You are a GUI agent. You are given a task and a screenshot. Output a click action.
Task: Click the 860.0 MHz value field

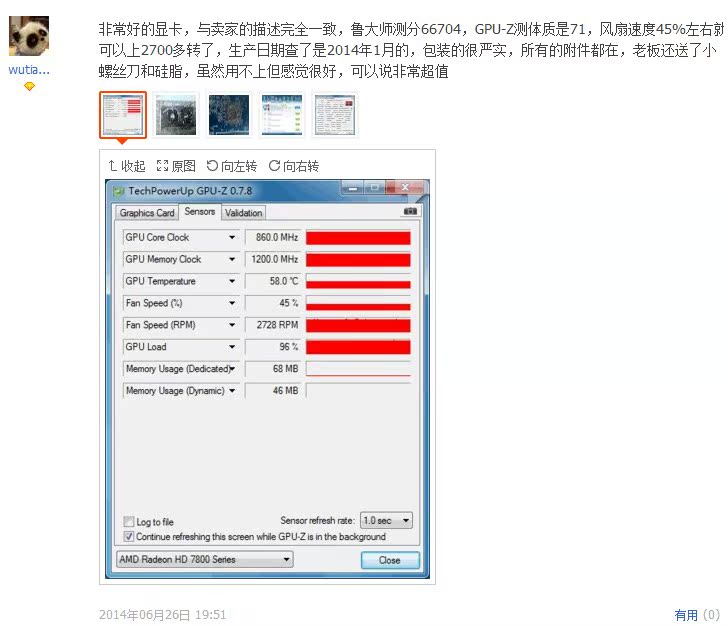coord(273,237)
